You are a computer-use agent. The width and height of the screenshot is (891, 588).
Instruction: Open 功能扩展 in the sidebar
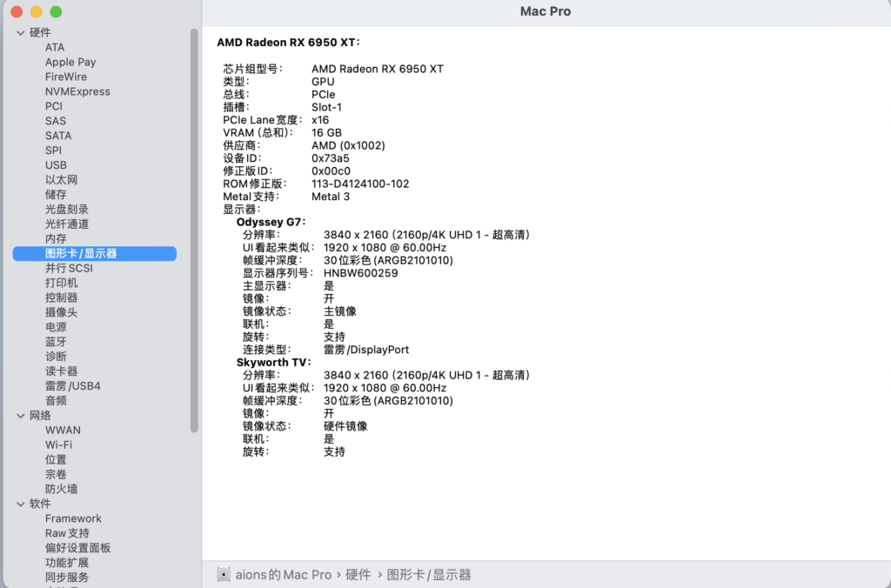67,563
